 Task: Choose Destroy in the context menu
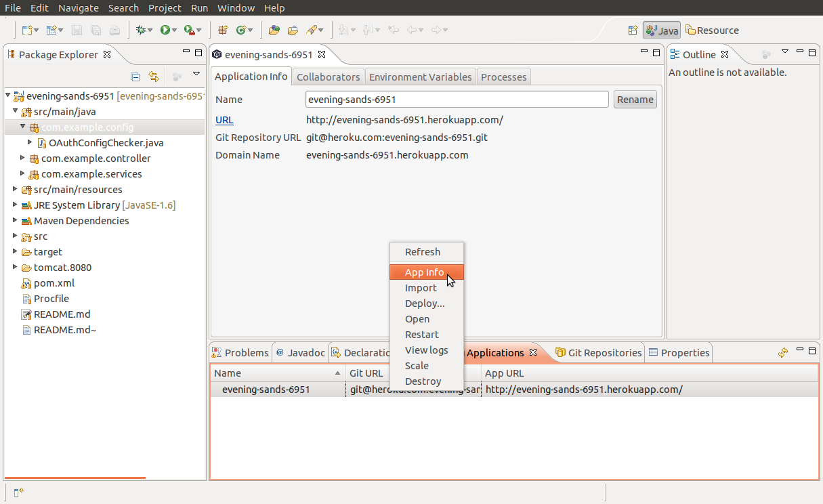427,381
